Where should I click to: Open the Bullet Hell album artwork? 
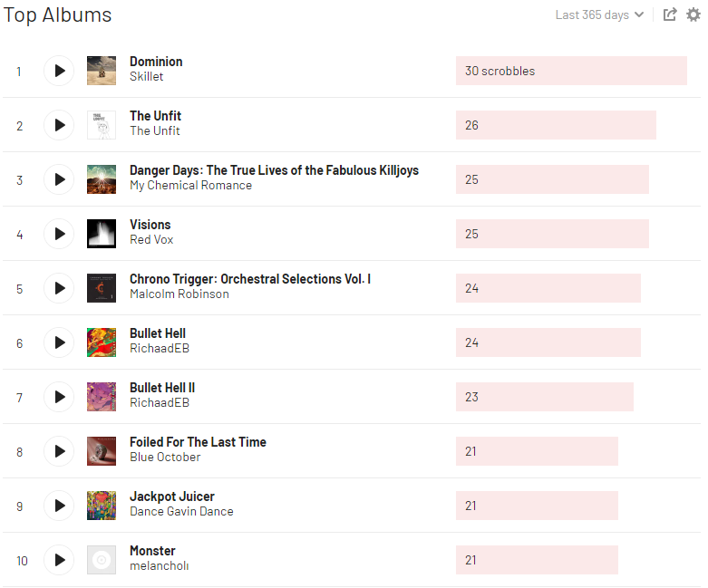pos(102,342)
